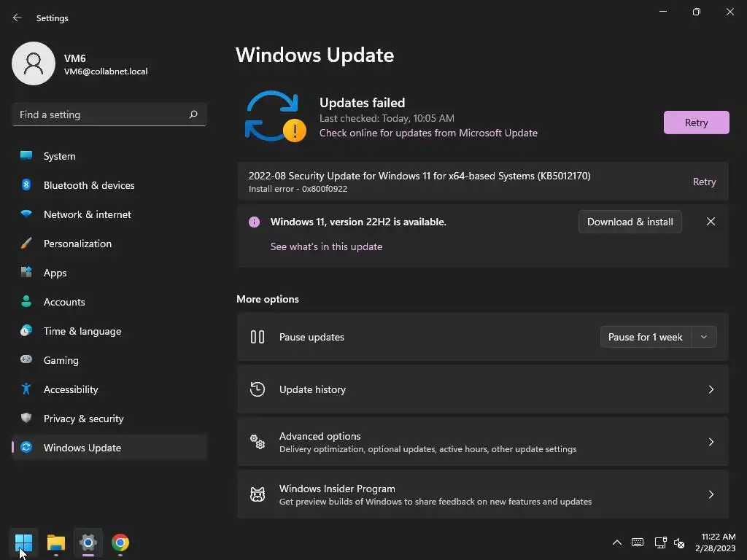747x560 pixels.
Task: Expand Update history chevron arrow
Action: point(711,389)
